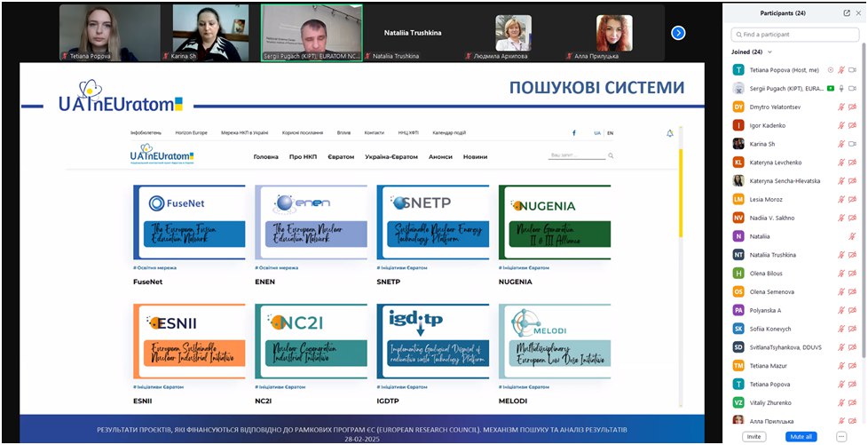Click the Mute all button

pos(801,437)
